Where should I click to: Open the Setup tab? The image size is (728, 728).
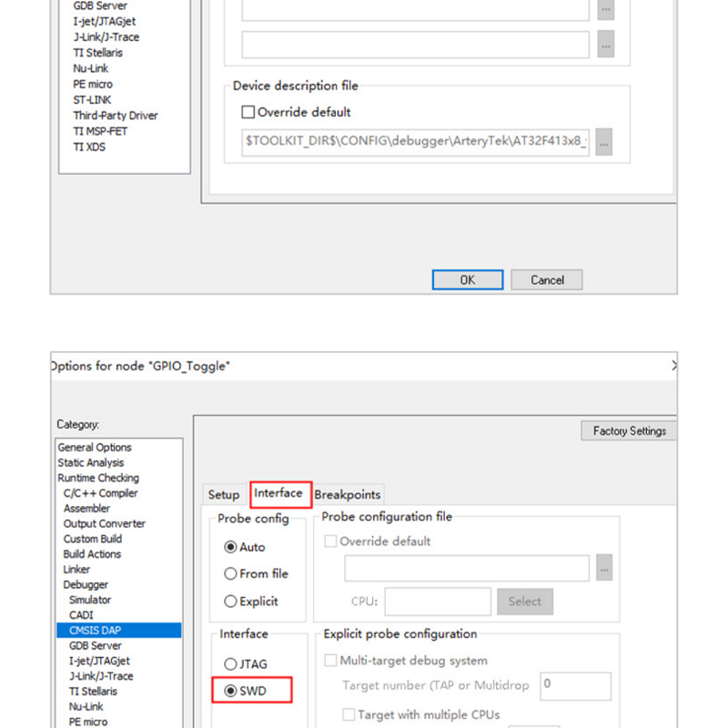pyautogui.click(x=223, y=495)
